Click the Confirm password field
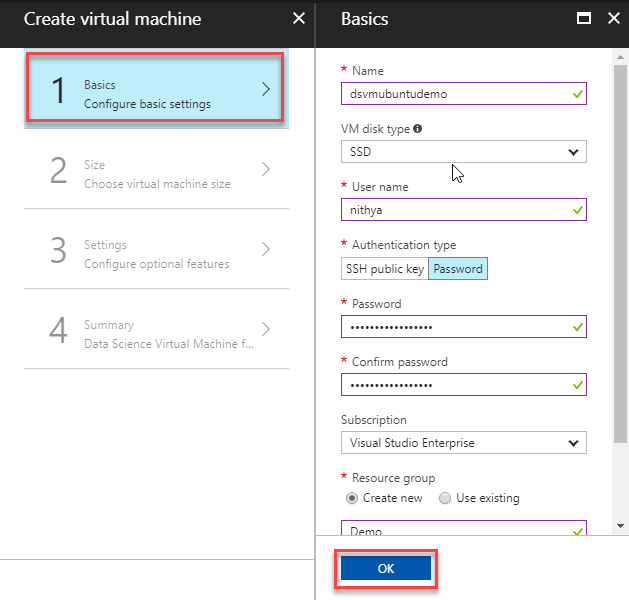629x600 pixels. click(x=455, y=385)
